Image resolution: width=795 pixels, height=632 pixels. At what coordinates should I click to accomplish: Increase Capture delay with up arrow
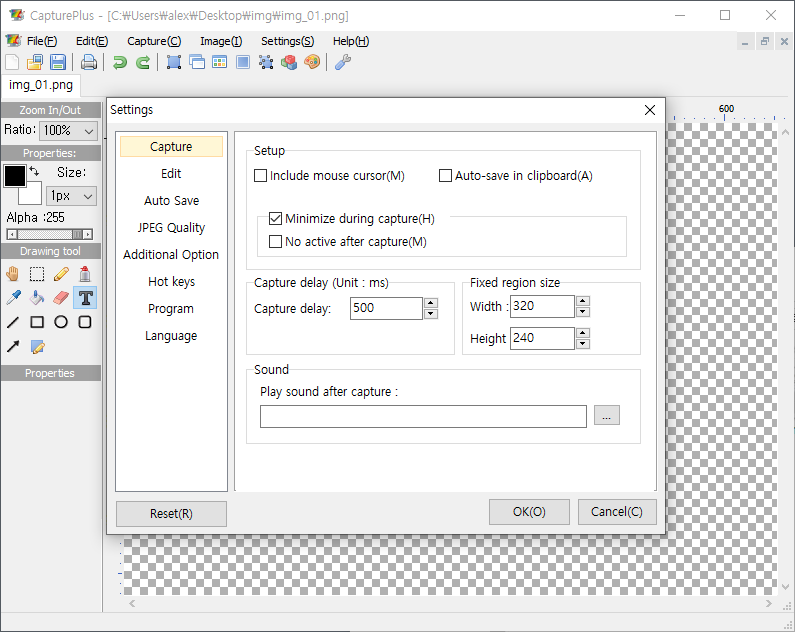pyautogui.click(x=431, y=302)
